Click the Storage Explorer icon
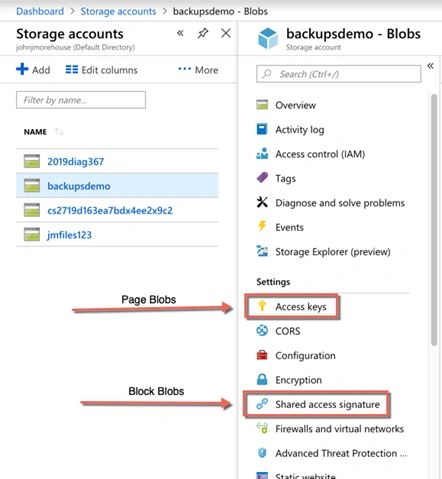The image size is (442, 479). (262, 251)
